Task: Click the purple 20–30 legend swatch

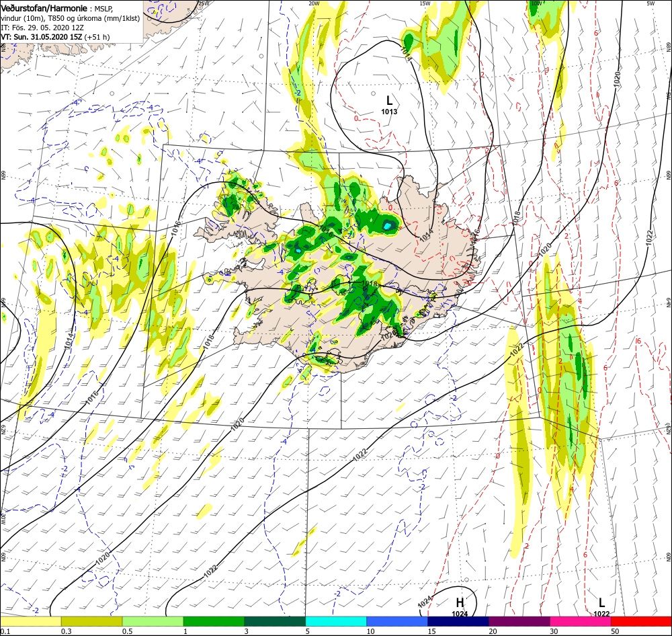Action: click(519, 622)
